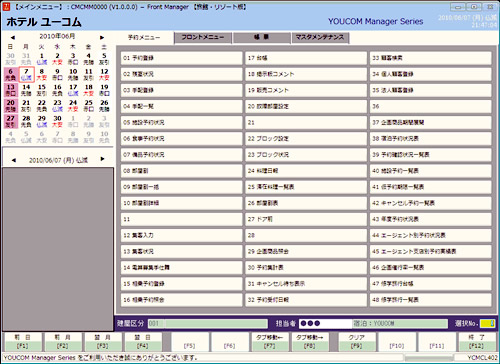Open menu item 15
500x364 pixels.
click(181, 284)
